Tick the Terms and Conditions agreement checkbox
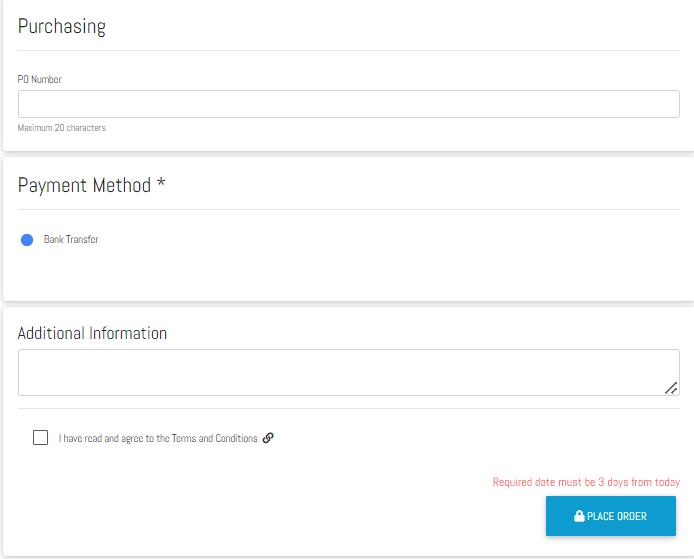The image size is (694, 559). pyautogui.click(x=40, y=438)
